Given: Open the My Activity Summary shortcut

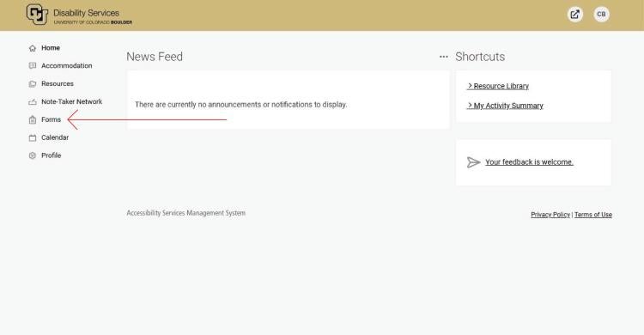Looking at the screenshot, I should pos(505,106).
